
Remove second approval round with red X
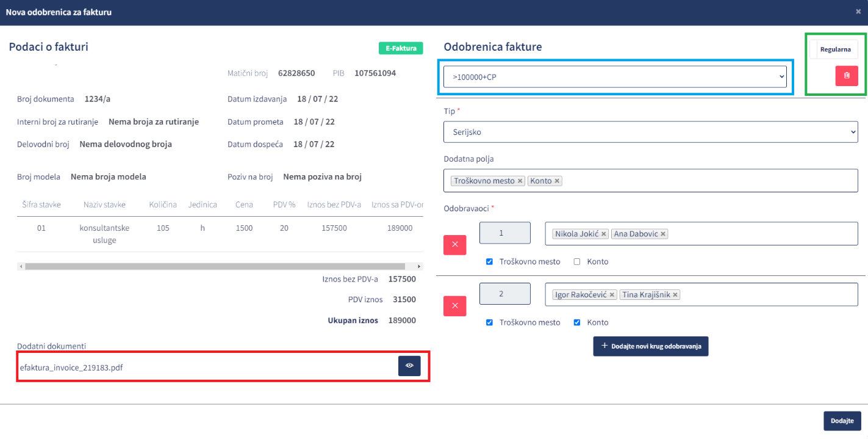[454, 306]
